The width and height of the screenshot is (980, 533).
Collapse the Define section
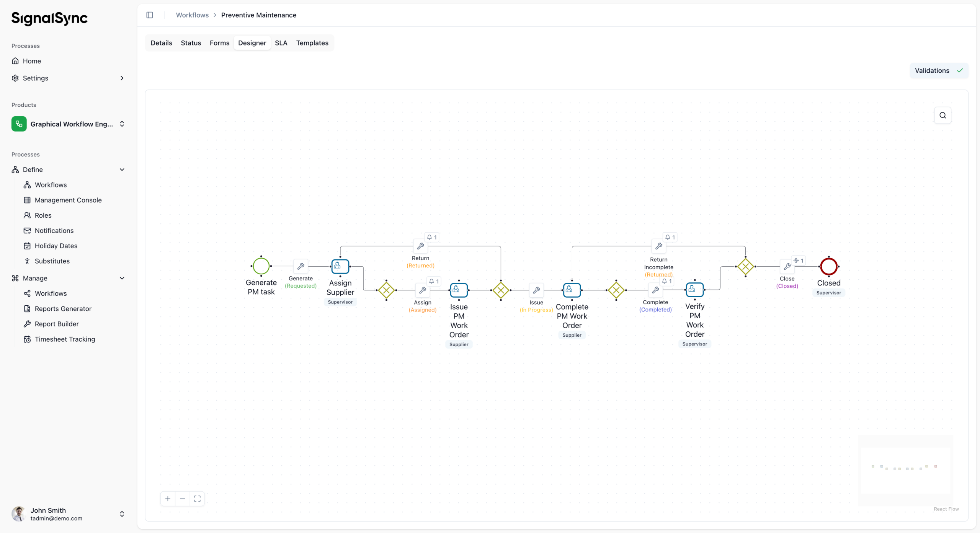click(x=122, y=170)
